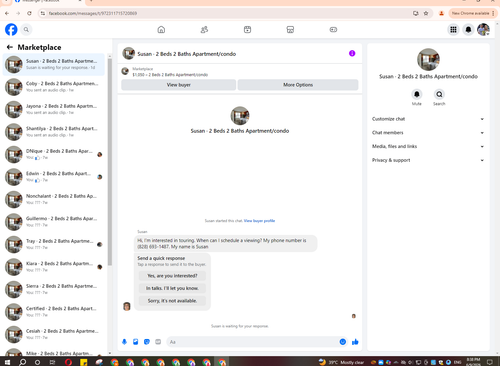Open Kiara conversation in the list
The width and height of the screenshot is (500, 366).
pyautogui.click(x=54, y=267)
